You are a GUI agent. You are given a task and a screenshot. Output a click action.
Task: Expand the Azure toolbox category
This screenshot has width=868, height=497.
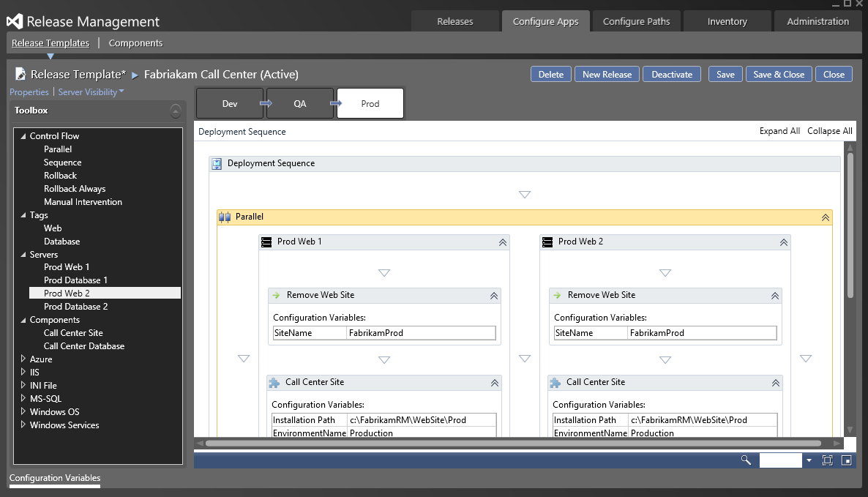tap(23, 359)
